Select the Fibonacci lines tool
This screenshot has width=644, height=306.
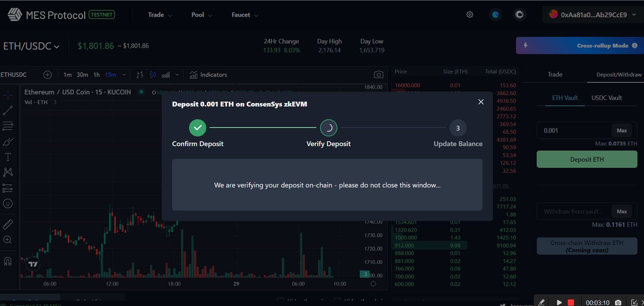point(8,126)
